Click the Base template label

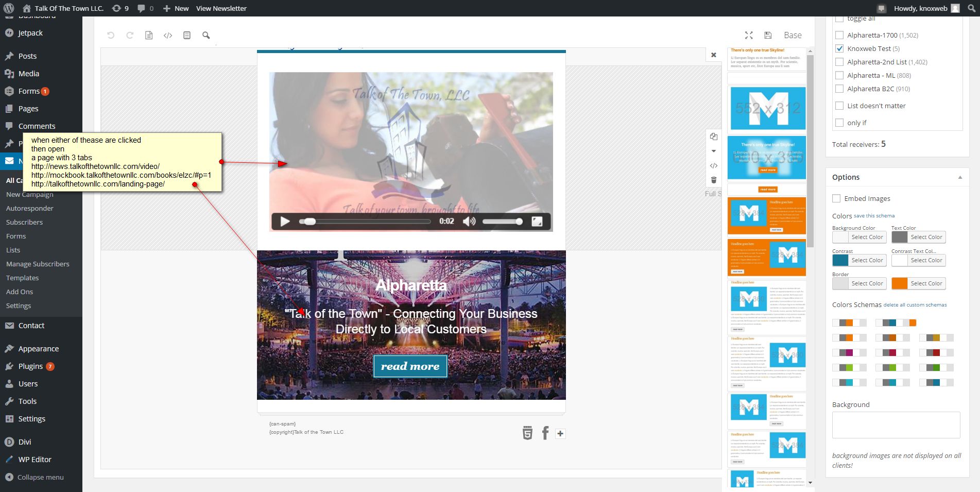[793, 35]
